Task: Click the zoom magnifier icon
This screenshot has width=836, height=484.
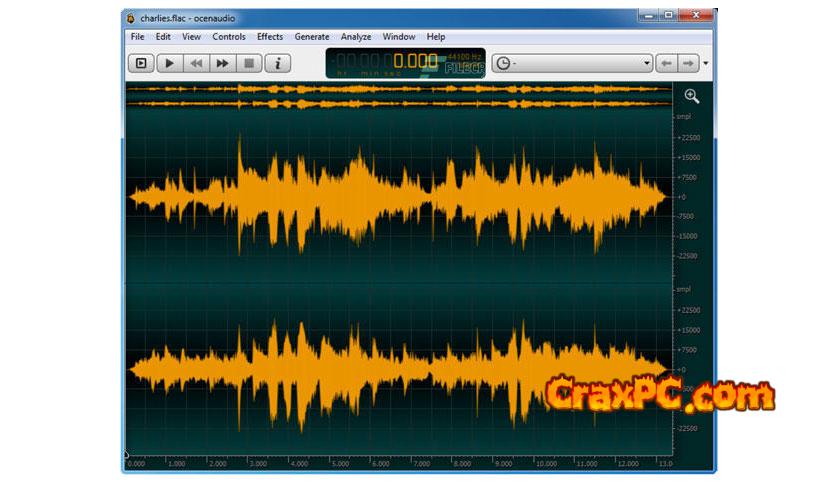Action: click(691, 96)
